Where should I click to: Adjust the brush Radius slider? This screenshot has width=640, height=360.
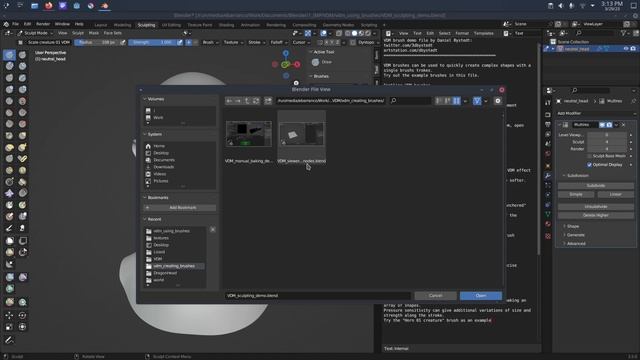pos(96,42)
